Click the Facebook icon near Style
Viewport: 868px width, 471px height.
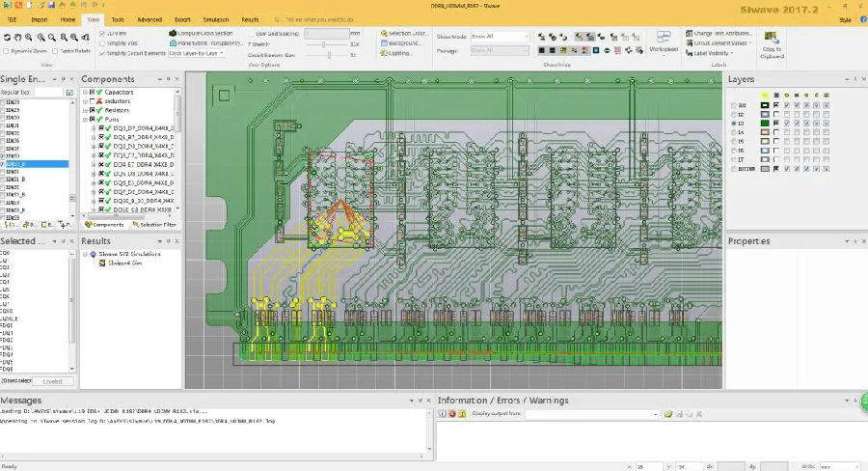tap(863, 19)
